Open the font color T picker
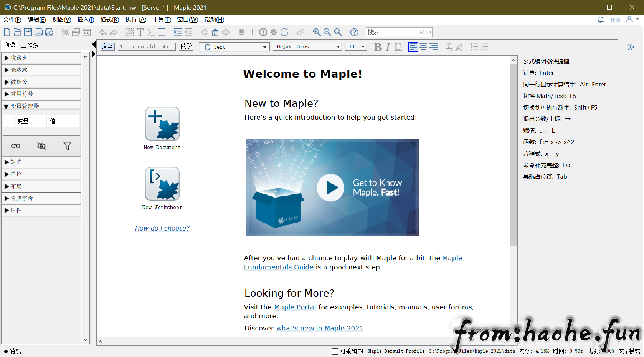644x357 pixels. coord(449,47)
